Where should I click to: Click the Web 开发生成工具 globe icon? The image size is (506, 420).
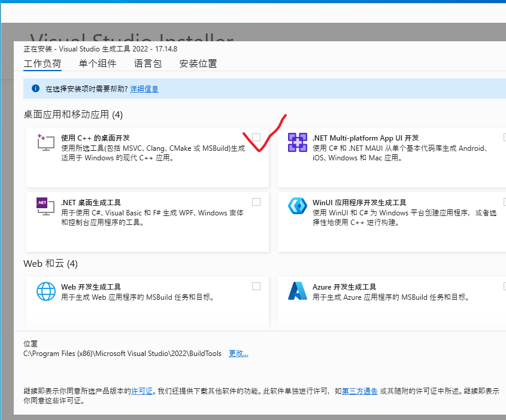46,291
